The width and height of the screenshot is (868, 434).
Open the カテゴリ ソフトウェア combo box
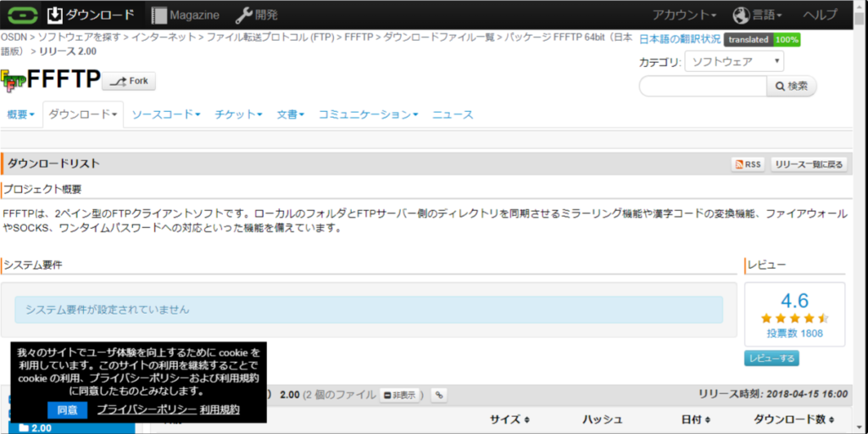click(734, 61)
